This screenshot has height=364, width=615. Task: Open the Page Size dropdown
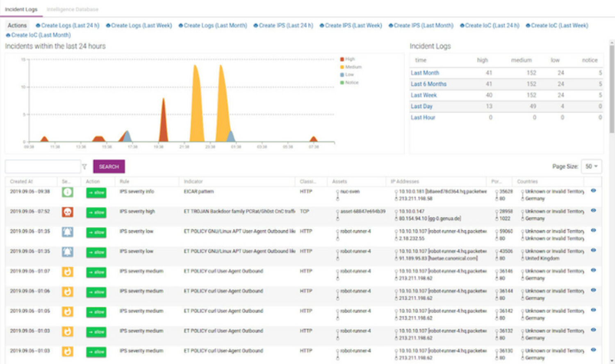[592, 166]
